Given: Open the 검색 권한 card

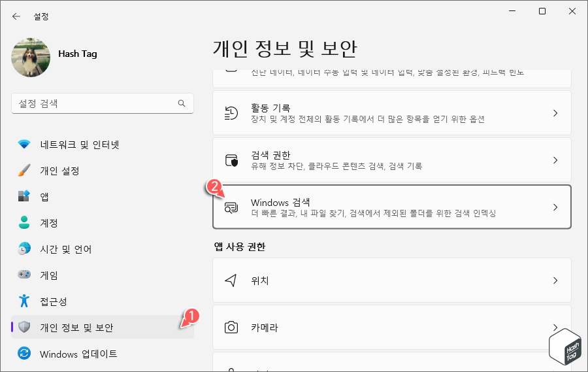Looking at the screenshot, I should click(x=392, y=160).
